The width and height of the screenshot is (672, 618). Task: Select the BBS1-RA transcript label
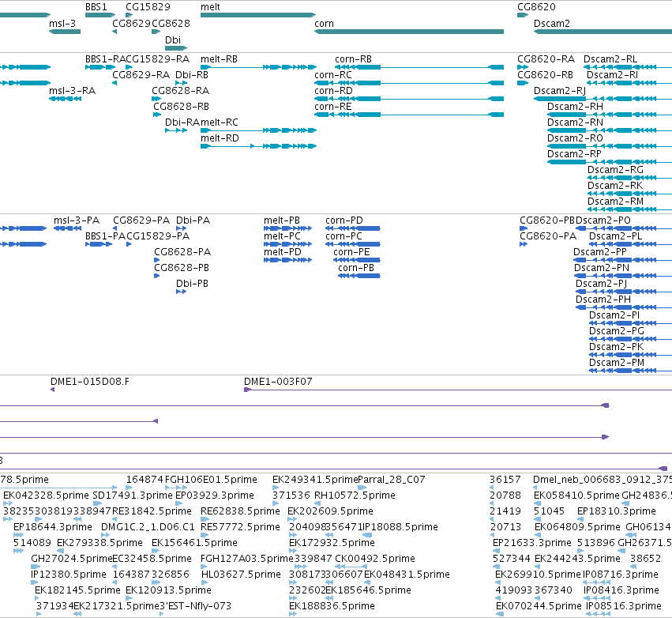[106, 59]
